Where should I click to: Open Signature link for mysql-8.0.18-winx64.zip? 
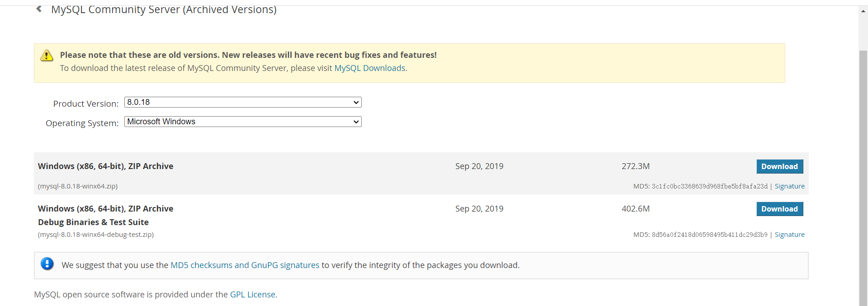click(790, 186)
